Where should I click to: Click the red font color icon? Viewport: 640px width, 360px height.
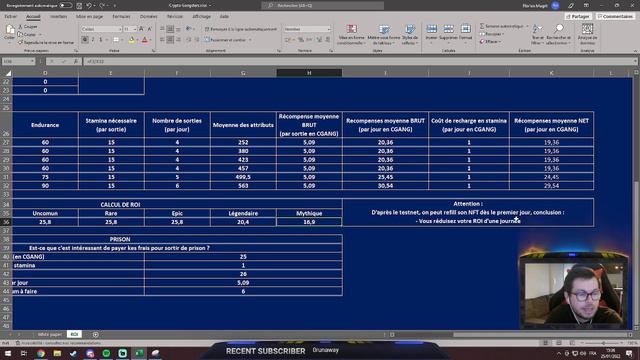(x=144, y=40)
